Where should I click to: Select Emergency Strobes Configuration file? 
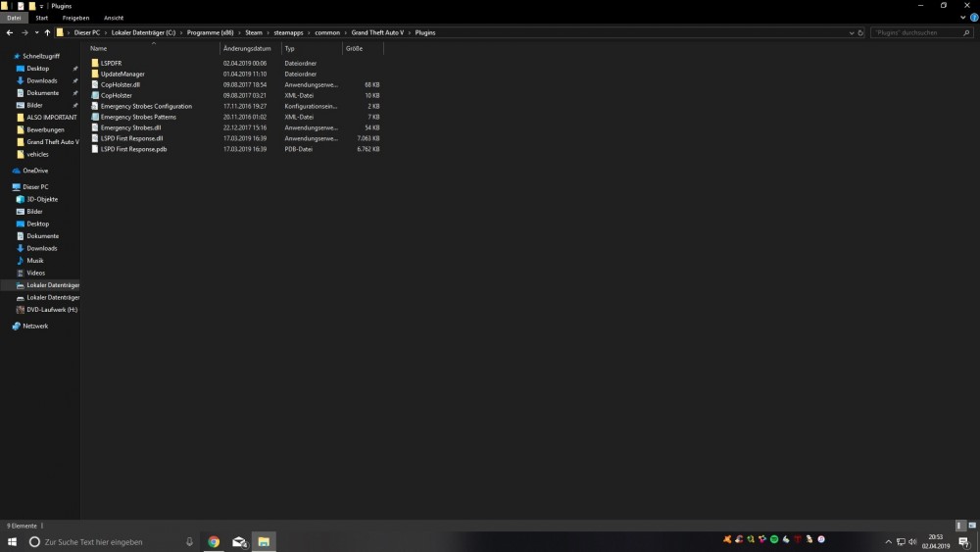point(146,106)
